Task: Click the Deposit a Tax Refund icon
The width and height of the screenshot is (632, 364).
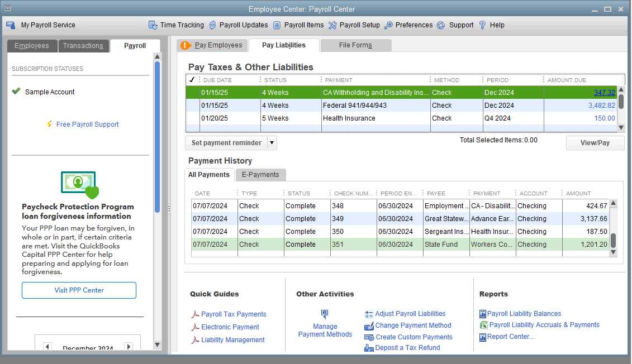Action: tap(369, 348)
